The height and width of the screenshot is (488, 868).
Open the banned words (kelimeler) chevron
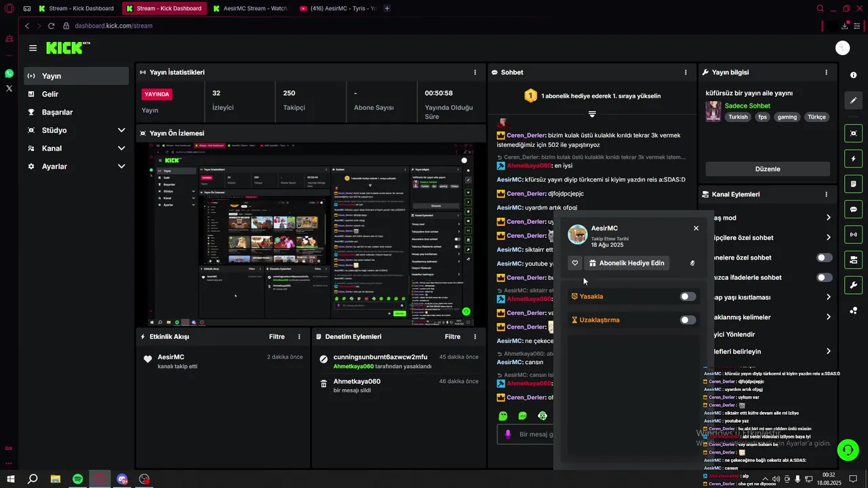pos(828,317)
